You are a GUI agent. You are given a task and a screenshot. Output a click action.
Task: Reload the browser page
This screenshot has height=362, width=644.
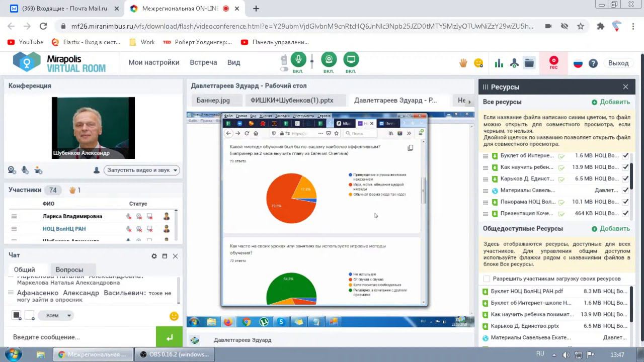pyautogui.click(x=43, y=26)
